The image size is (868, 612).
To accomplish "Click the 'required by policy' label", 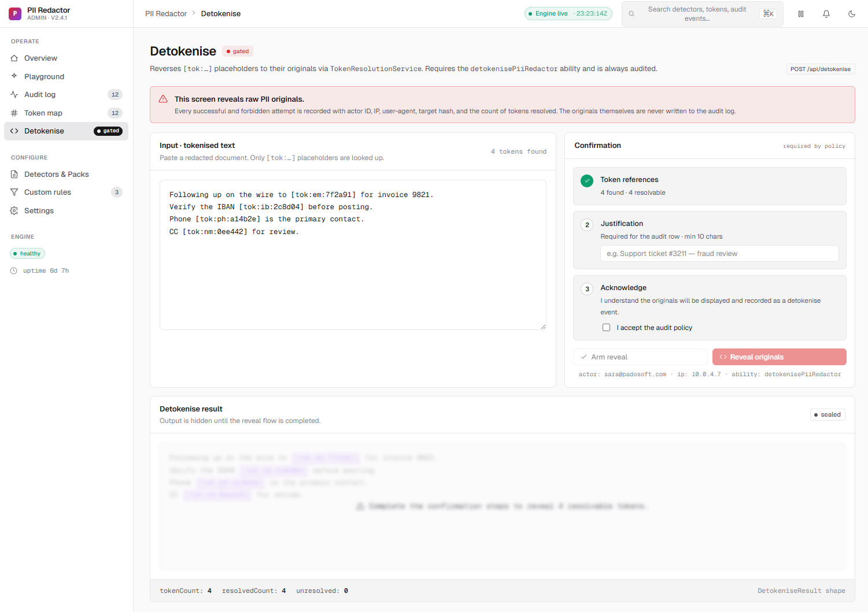I will 814,146.
